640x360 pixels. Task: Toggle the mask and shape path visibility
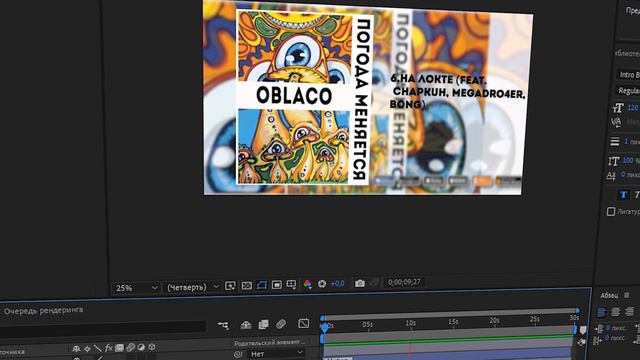tap(262, 285)
